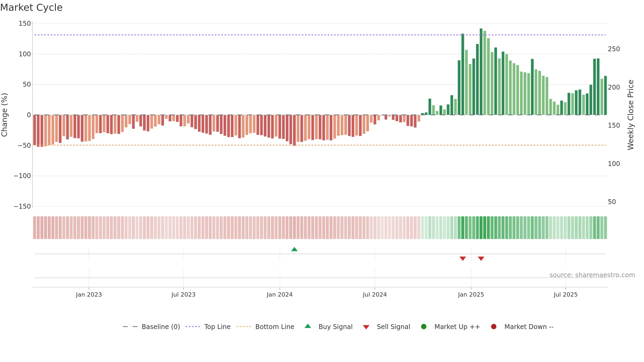The height and width of the screenshot is (362, 644).
Task: Click the gray dashed Baseline legend sample
Action: click(130, 327)
